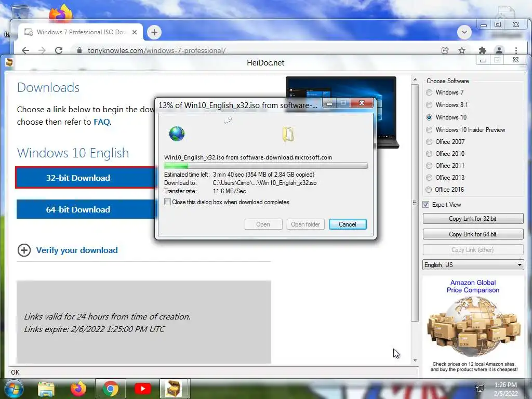
Task: Click the globe icon in download dialog
Action: pyautogui.click(x=177, y=134)
